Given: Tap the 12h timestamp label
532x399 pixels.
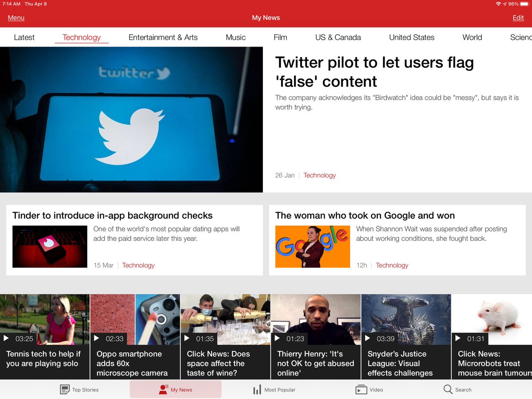Looking at the screenshot, I should click(x=362, y=265).
